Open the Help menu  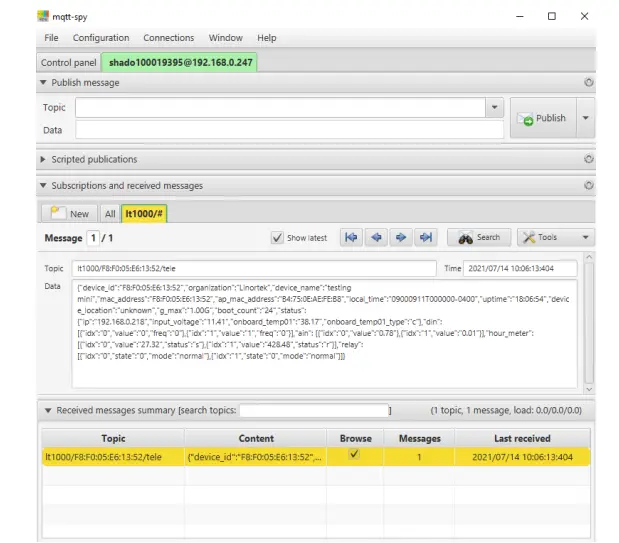pos(266,38)
